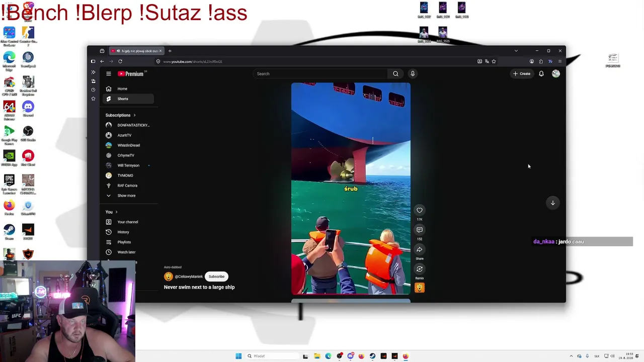Screen dimensions: 644x362
Task: Click the taskbar search box
Action: [272, 356]
